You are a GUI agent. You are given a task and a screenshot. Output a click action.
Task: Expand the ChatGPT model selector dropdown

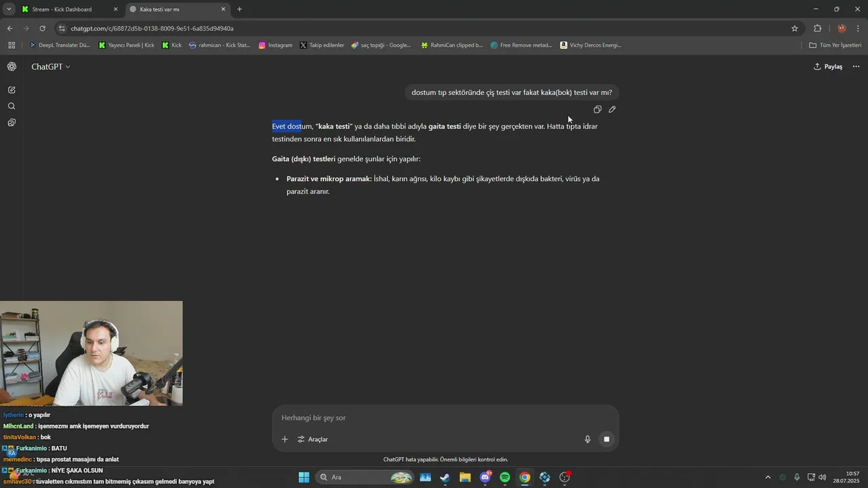pyautogui.click(x=51, y=66)
